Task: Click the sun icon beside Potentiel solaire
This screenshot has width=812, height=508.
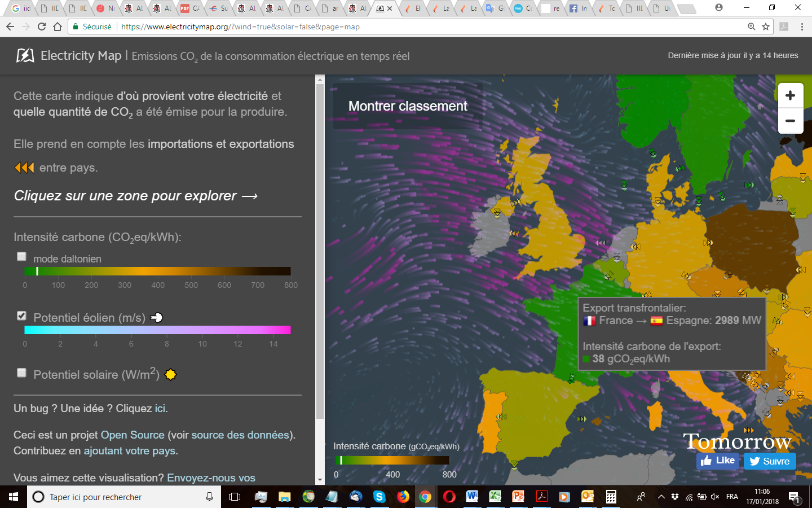Action: (170, 374)
